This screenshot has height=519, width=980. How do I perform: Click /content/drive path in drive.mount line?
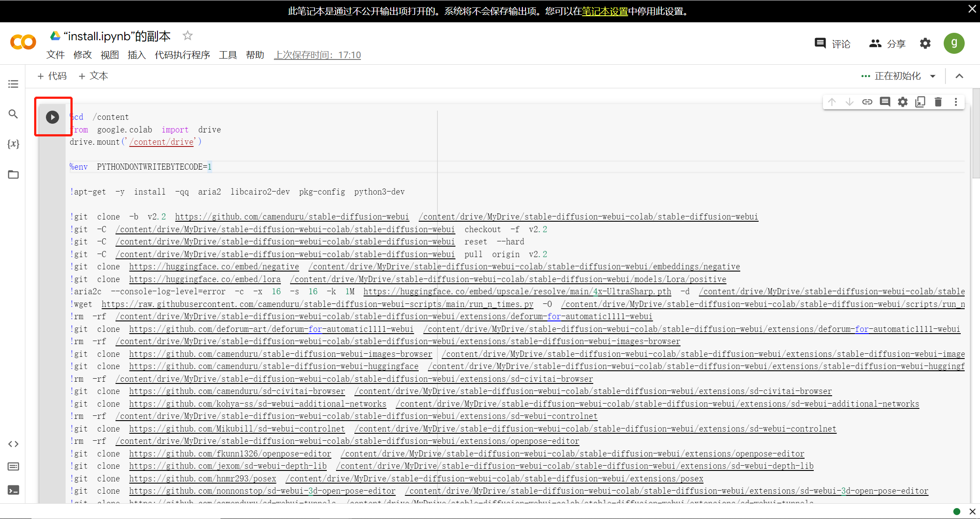pos(161,142)
